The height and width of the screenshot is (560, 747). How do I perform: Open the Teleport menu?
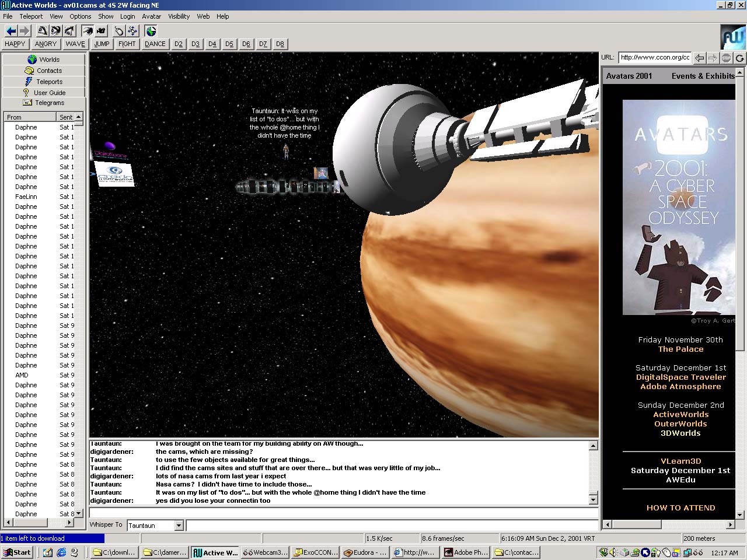click(x=31, y=16)
